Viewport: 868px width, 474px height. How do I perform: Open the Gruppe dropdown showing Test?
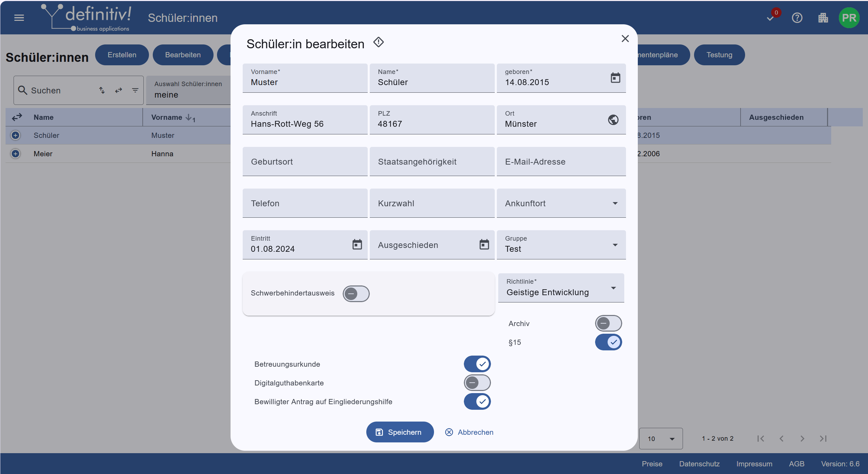click(x=561, y=245)
